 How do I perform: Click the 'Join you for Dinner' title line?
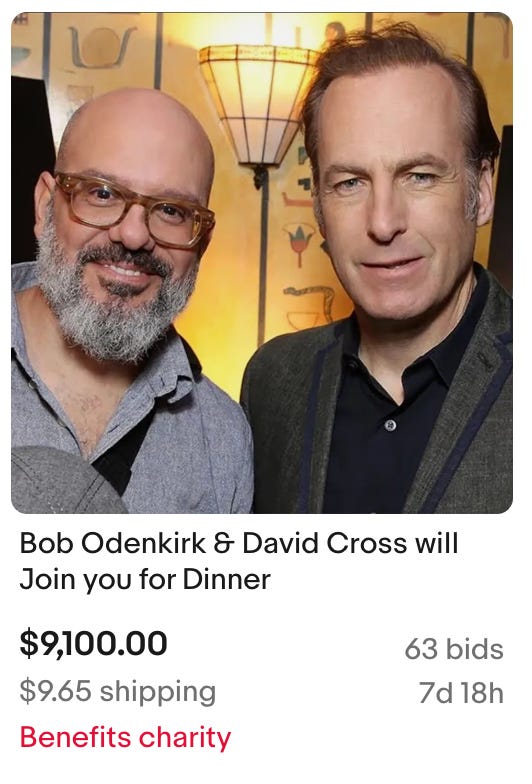145,580
